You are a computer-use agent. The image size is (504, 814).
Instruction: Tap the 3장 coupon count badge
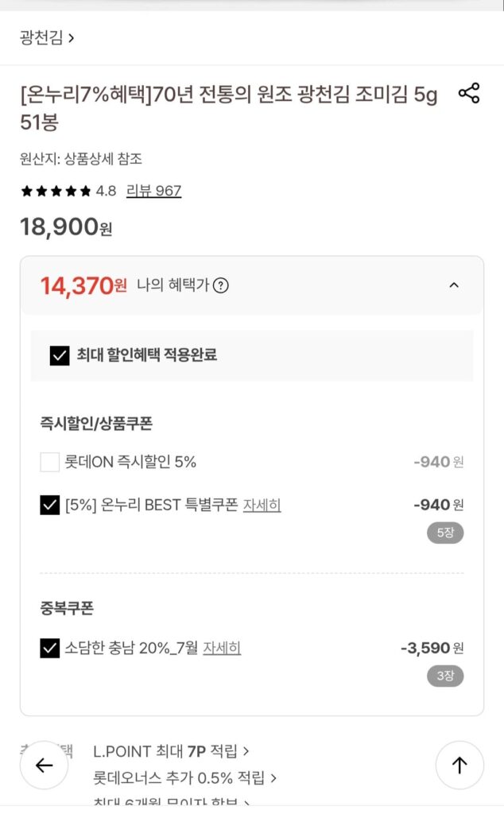445,676
